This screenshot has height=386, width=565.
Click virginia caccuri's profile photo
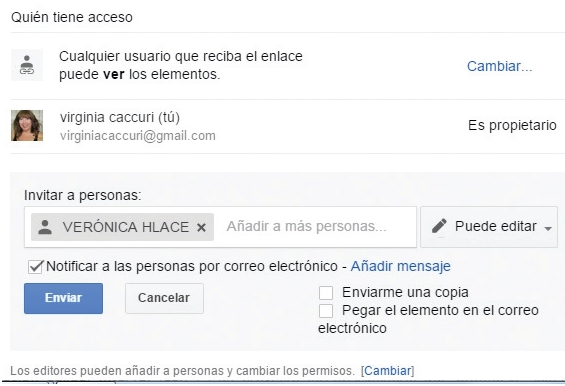click(27, 125)
